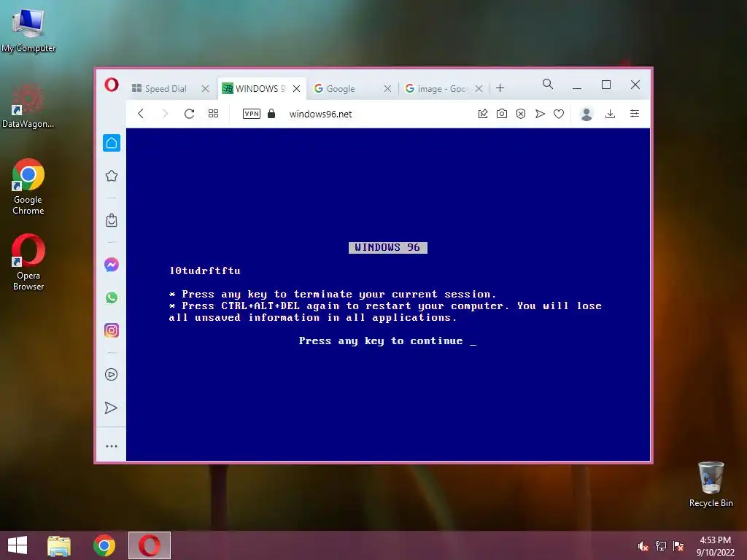Switch to the Speed Dial tab
747x560 pixels.
point(166,88)
